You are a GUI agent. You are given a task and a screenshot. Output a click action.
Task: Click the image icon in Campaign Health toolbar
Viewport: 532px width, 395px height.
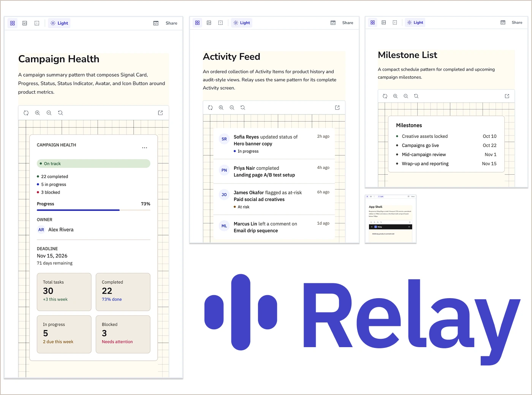point(25,23)
